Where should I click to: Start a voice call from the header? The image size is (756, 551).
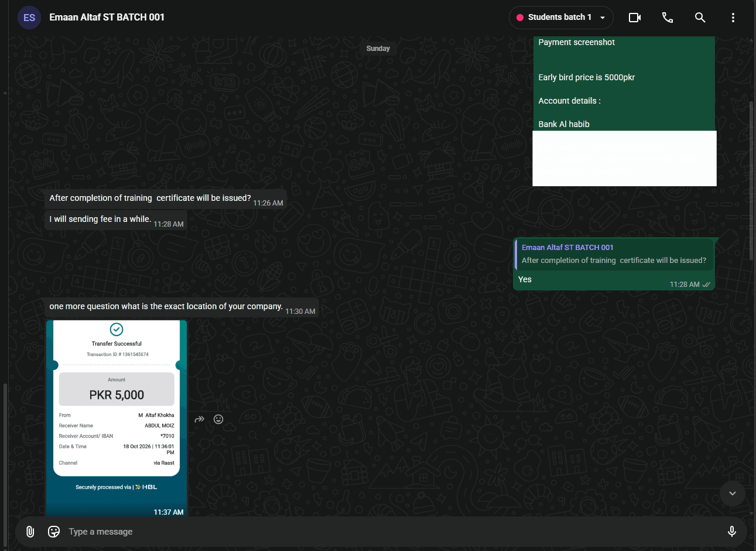[x=668, y=18]
